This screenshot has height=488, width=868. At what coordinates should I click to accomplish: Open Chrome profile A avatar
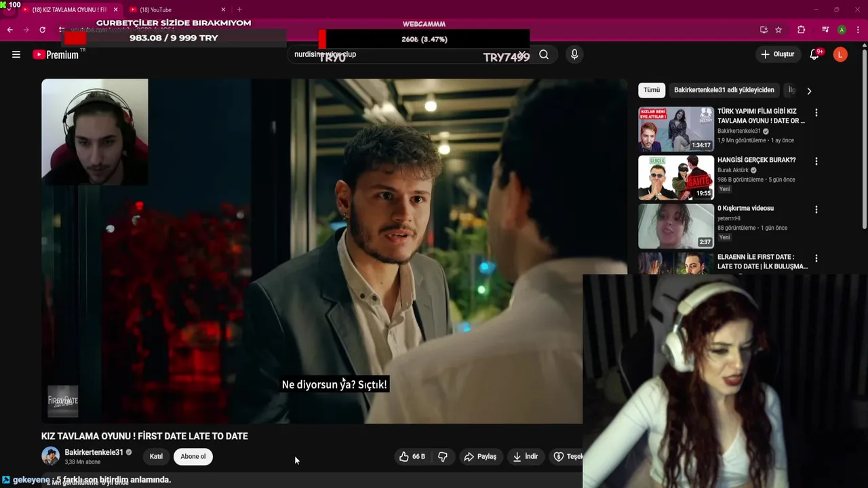pyautogui.click(x=842, y=30)
